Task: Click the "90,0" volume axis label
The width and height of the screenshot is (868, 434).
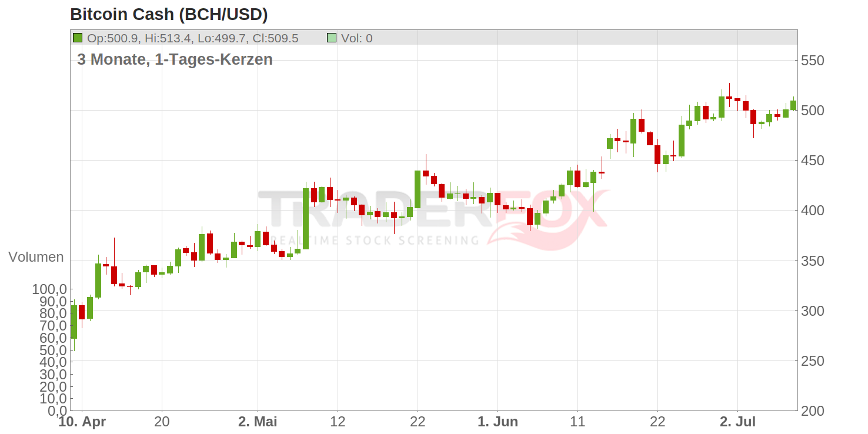Action: tap(52, 302)
